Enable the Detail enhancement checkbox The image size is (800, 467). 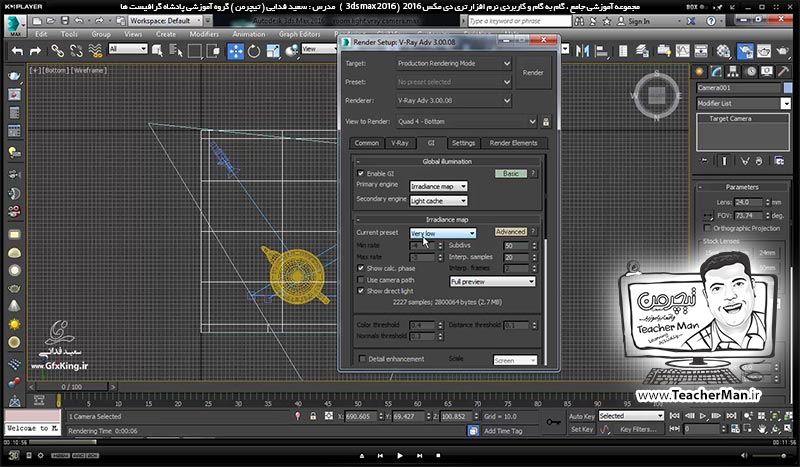[362, 359]
